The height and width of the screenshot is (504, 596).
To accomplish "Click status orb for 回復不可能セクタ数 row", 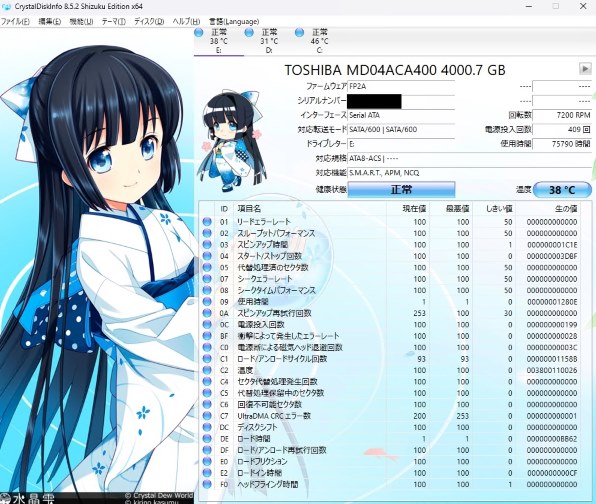I will [207, 404].
